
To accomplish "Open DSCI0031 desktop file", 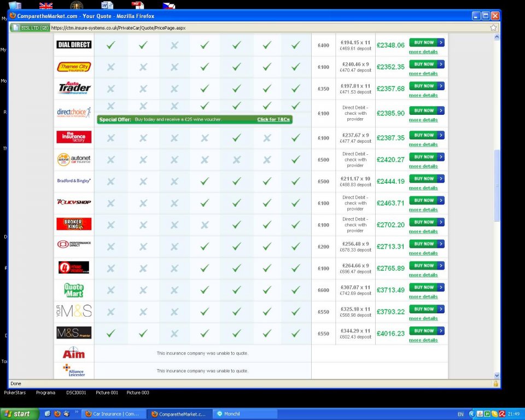I will coord(76,393).
